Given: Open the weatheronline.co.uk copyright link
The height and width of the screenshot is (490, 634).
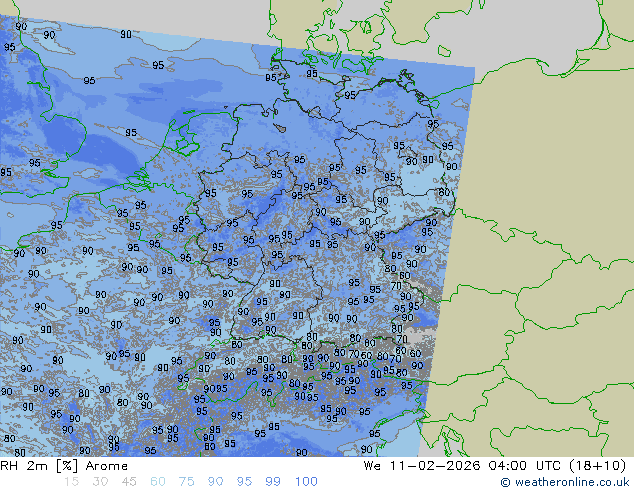Looking at the screenshot, I should (x=565, y=482).
